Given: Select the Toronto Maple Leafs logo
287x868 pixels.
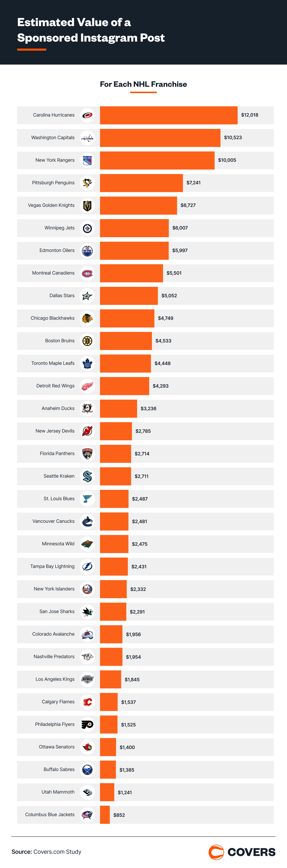Looking at the screenshot, I should [87, 364].
